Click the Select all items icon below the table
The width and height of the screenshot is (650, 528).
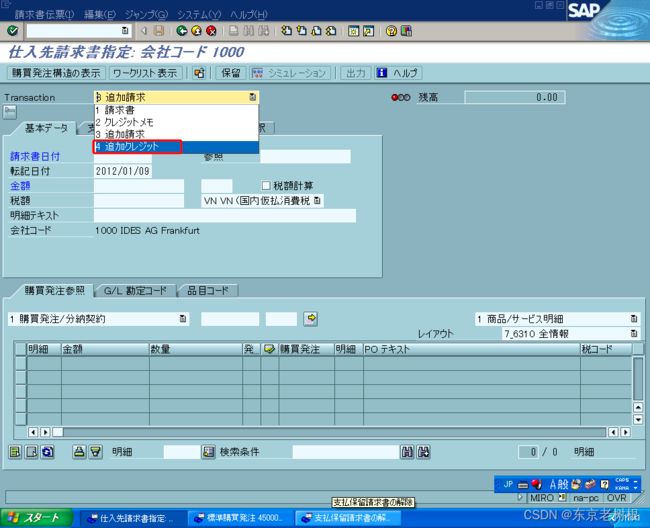[15, 452]
